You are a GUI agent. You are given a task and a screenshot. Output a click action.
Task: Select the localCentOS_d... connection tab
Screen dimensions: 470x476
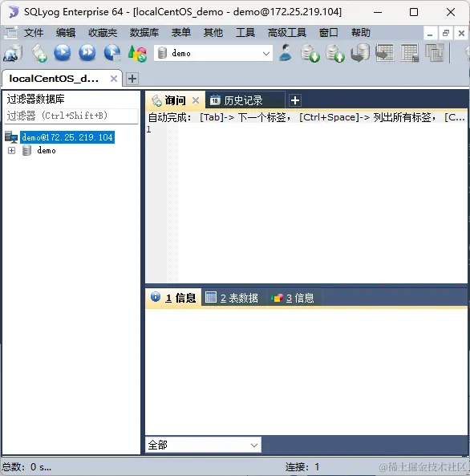pos(62,79)
